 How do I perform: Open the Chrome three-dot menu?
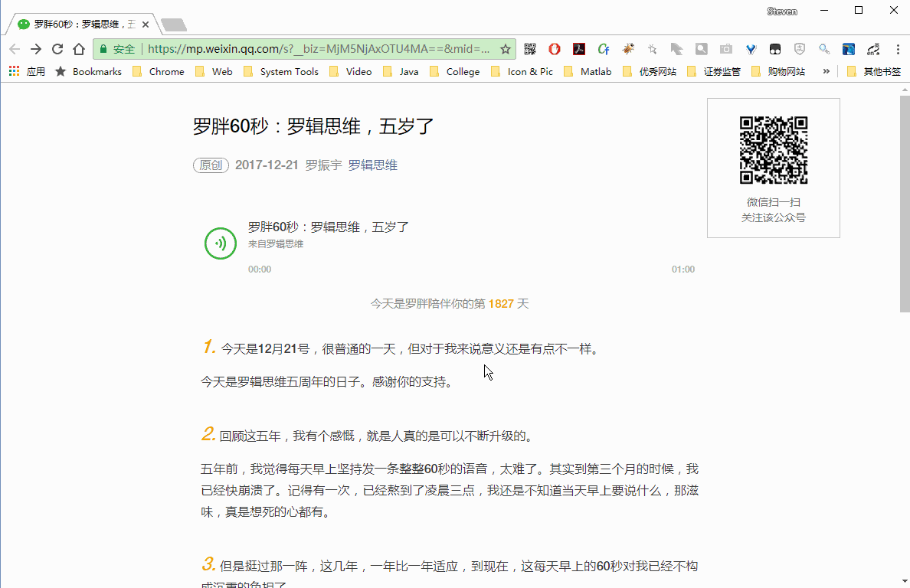895,49
